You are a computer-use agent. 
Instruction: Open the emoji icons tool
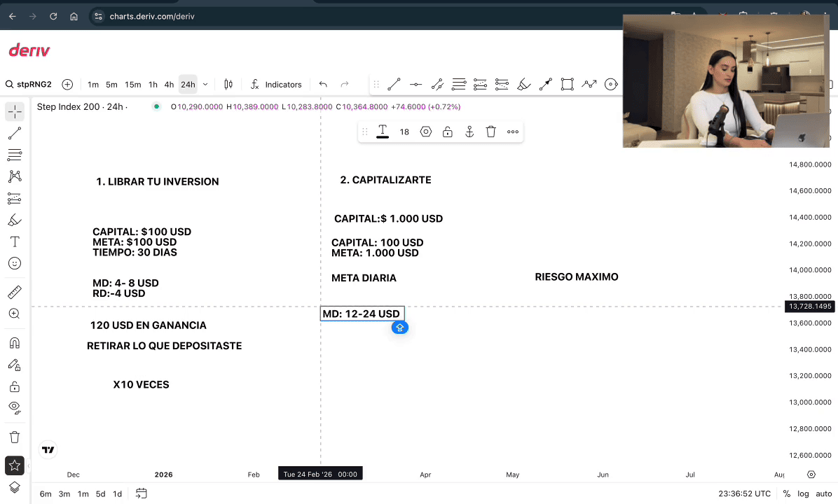click(x=15, y=263)
